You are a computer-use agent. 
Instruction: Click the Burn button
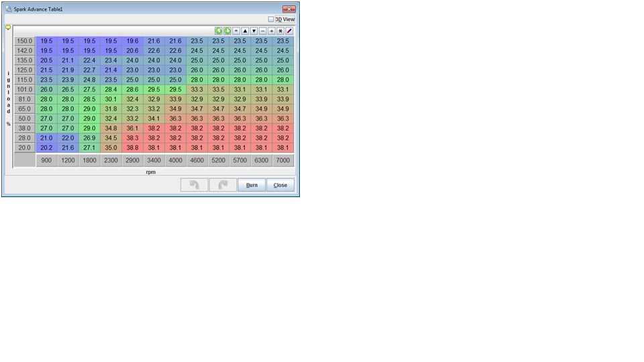pyautogui.click(x=252, y=185)
